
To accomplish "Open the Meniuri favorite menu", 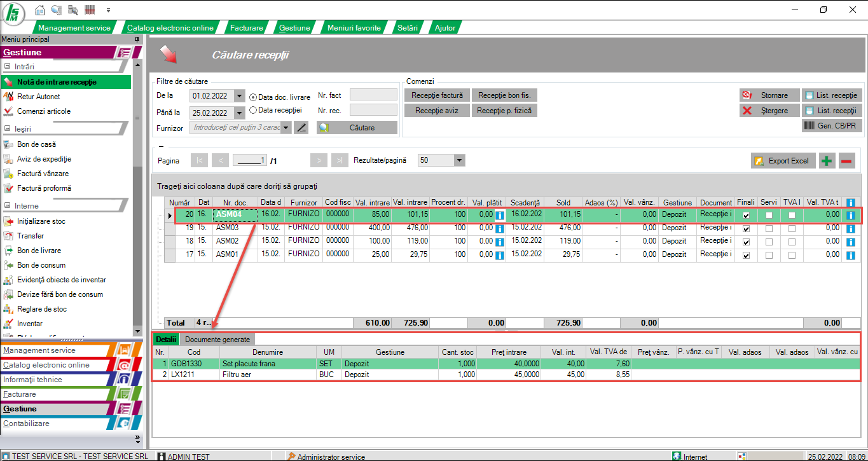I will pyautogui.click(x=354, y=28).
